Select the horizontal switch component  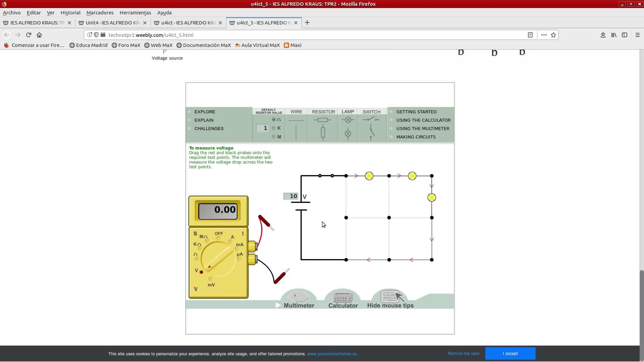371,119
